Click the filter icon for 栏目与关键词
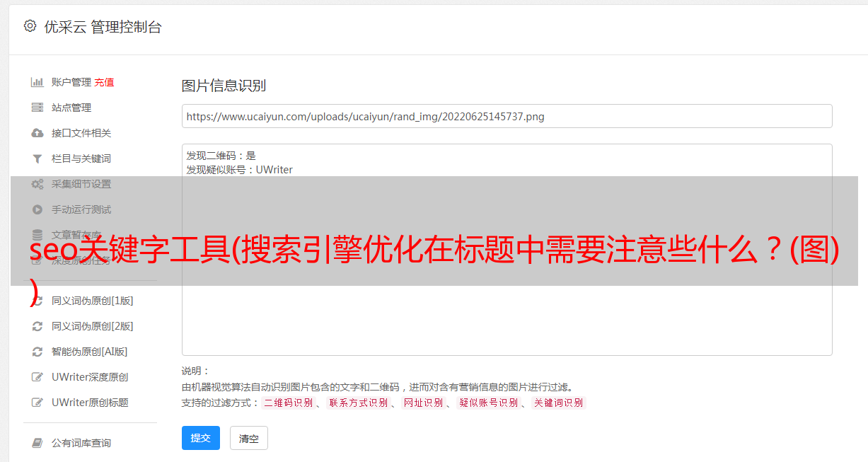Screen dimensions: 868x462 click(x=37, y=158)
